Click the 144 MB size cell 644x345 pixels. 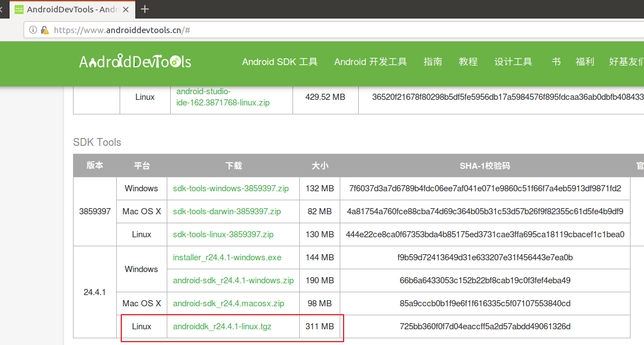319,257
